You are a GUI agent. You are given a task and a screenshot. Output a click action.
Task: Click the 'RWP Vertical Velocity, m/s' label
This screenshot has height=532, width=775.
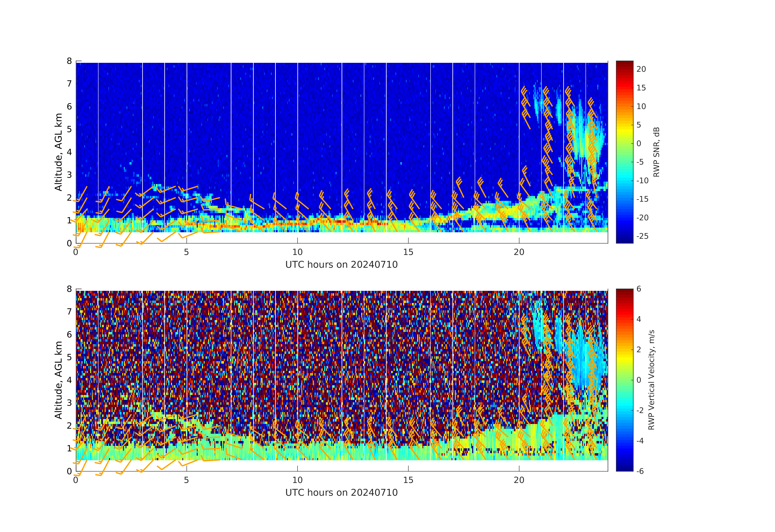[x=651, y=380]
